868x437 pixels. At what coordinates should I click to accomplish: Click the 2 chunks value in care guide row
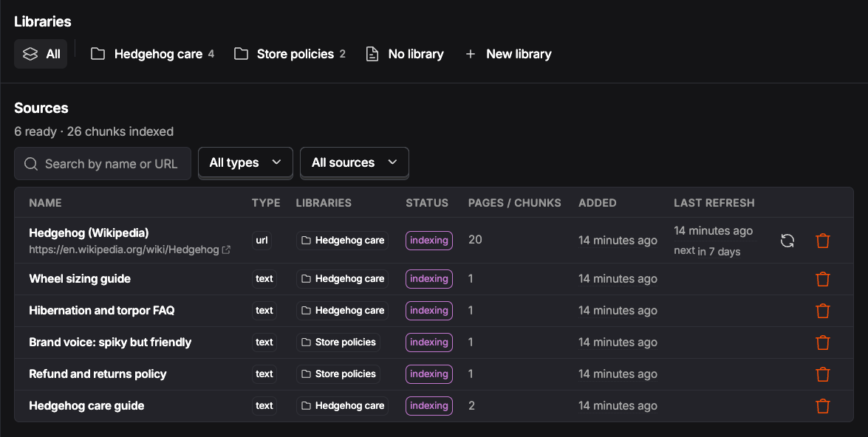coord(471,406)
